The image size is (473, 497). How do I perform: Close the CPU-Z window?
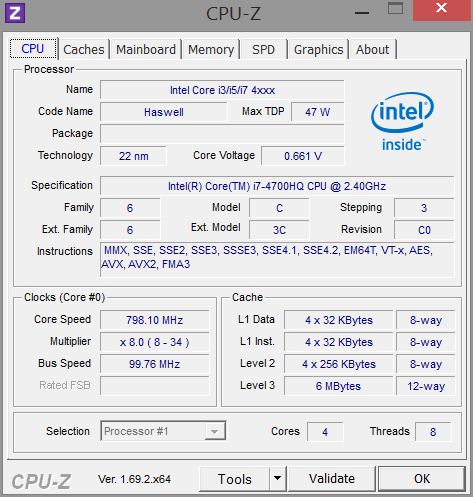point(442,10)
